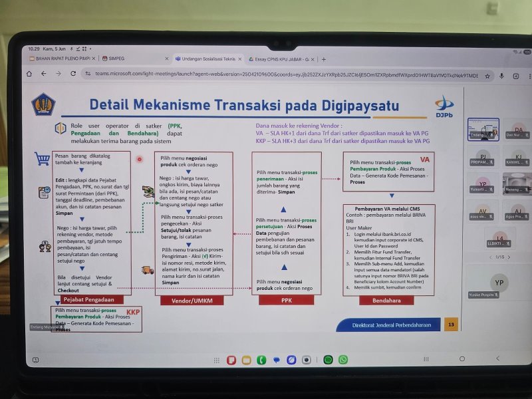Open the phone app in the taskbar
The width and height of the screenshot is (532, 399).
[x=261, y=360]
